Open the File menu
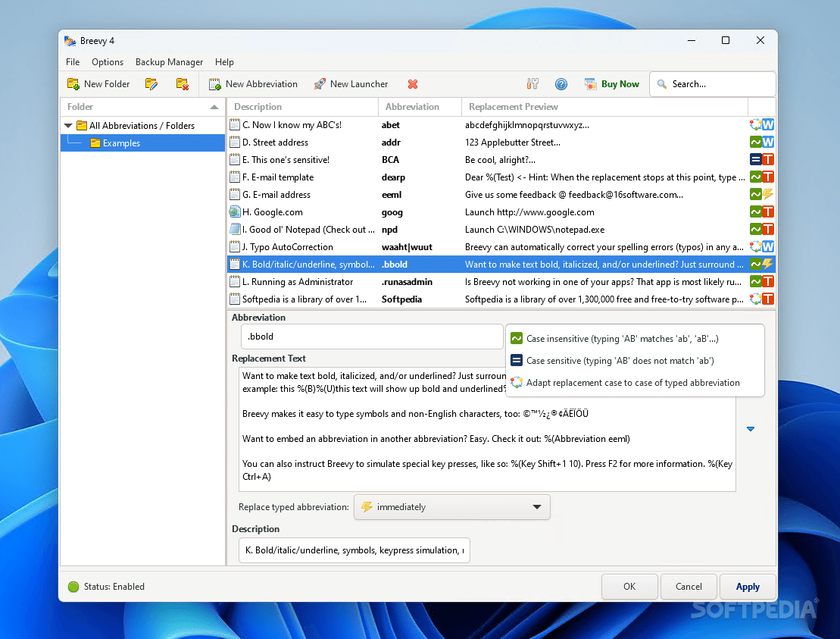Screen dimensions: 840x639 73,62
